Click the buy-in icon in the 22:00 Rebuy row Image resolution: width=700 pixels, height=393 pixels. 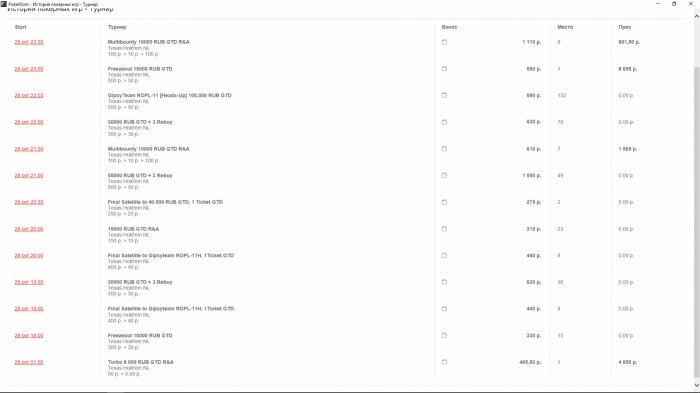point(444,122)
